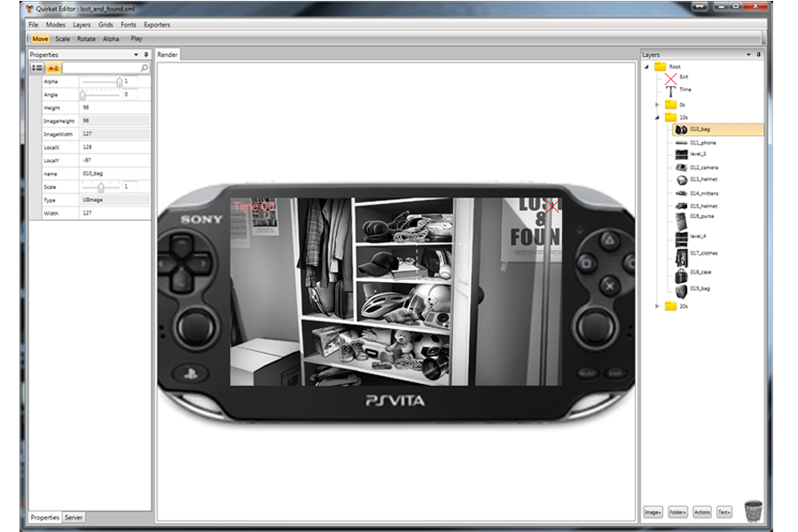Select the 017_clothes layer thumbnail
The image size is (798, 532).
[681, 258]
